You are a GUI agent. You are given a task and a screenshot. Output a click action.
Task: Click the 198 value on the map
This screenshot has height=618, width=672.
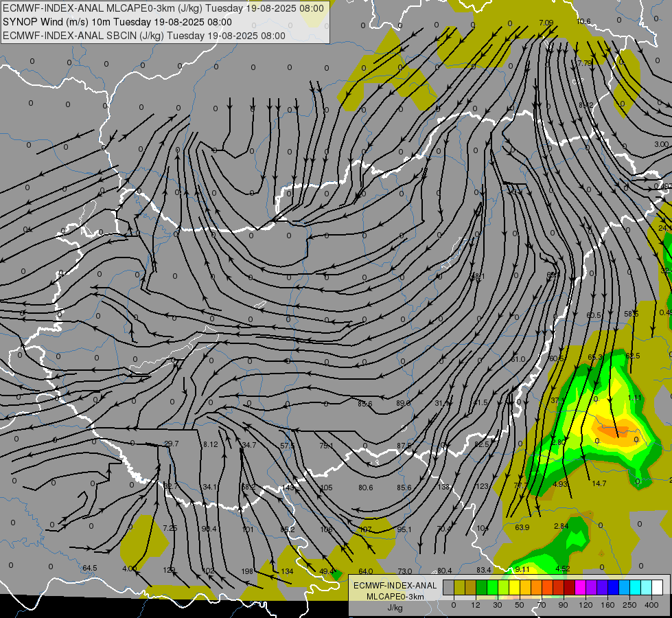(247, 571)
